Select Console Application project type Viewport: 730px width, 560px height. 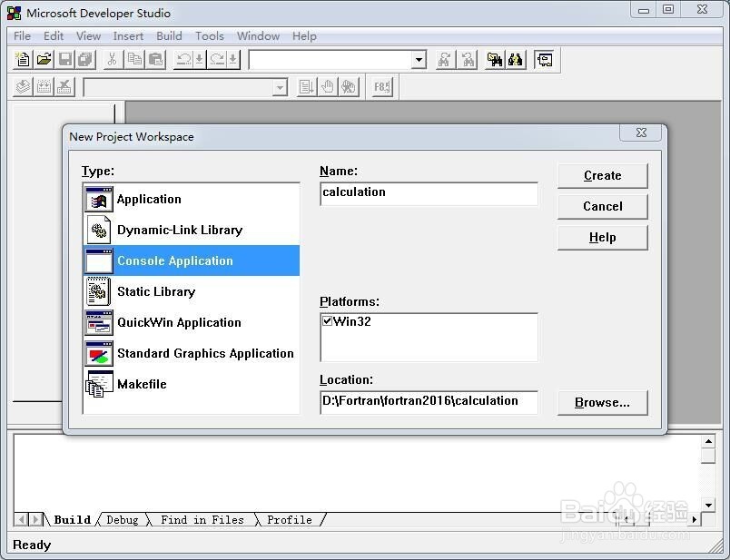click(x=192, y=260)
